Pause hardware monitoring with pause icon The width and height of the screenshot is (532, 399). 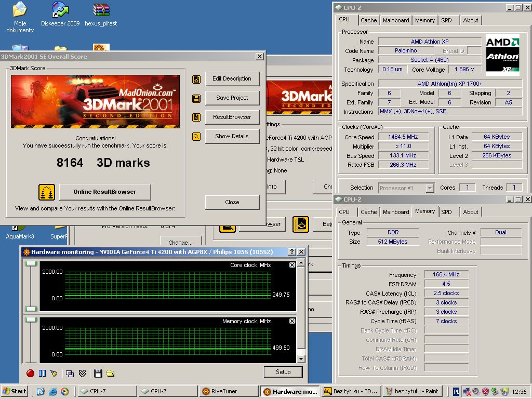pos(42,373)
